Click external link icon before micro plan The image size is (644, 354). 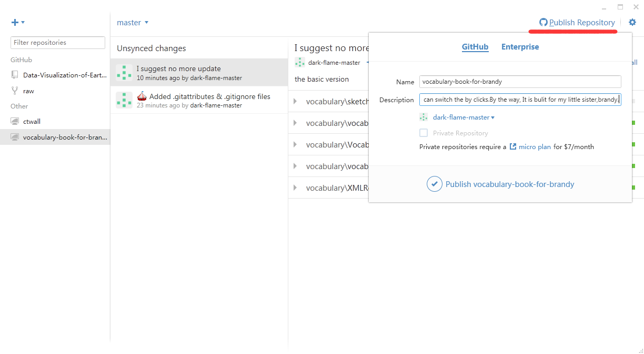(513, 147)
